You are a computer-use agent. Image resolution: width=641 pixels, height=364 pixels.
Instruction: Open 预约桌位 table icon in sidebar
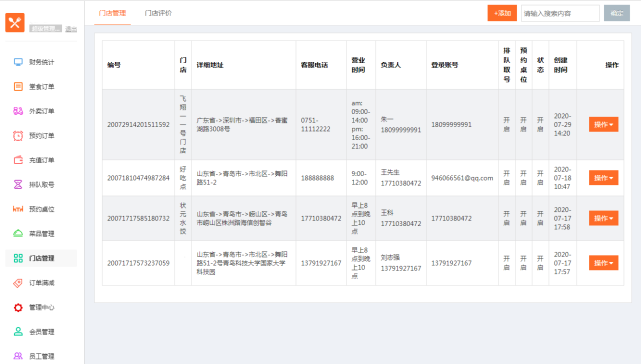(x=18, y=209)
